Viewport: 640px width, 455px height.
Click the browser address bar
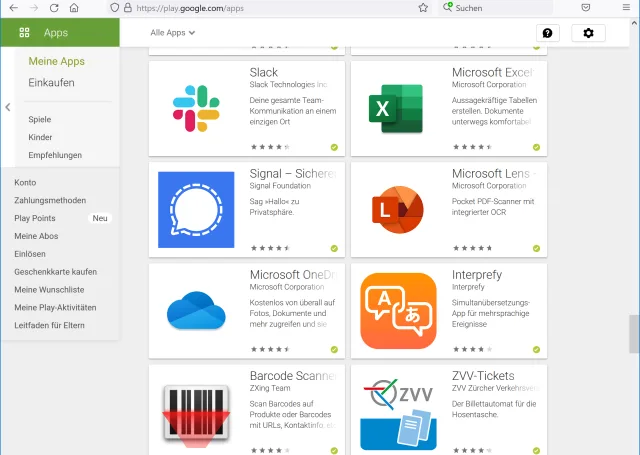coord(270,8)
